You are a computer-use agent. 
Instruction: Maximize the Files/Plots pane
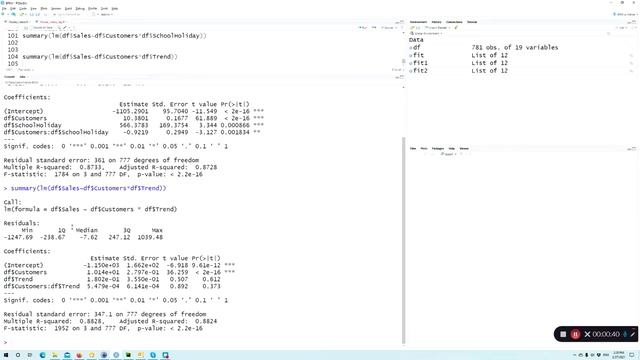tap(634, 149)
